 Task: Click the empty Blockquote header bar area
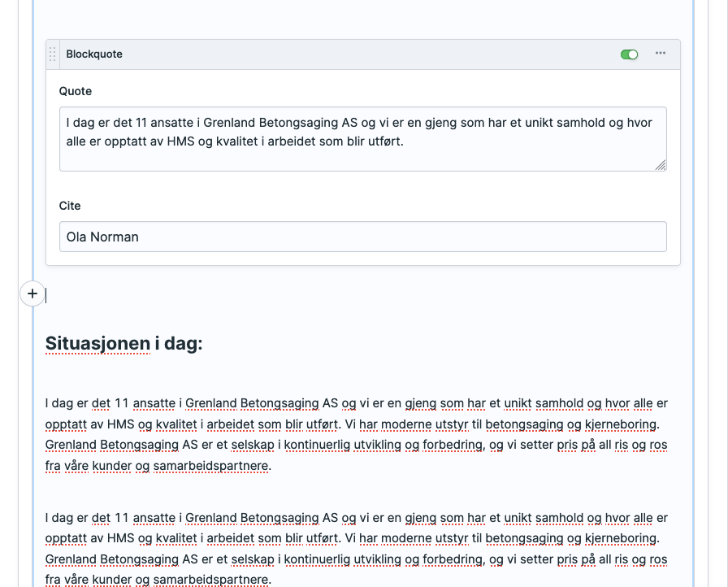coord(366,54)
